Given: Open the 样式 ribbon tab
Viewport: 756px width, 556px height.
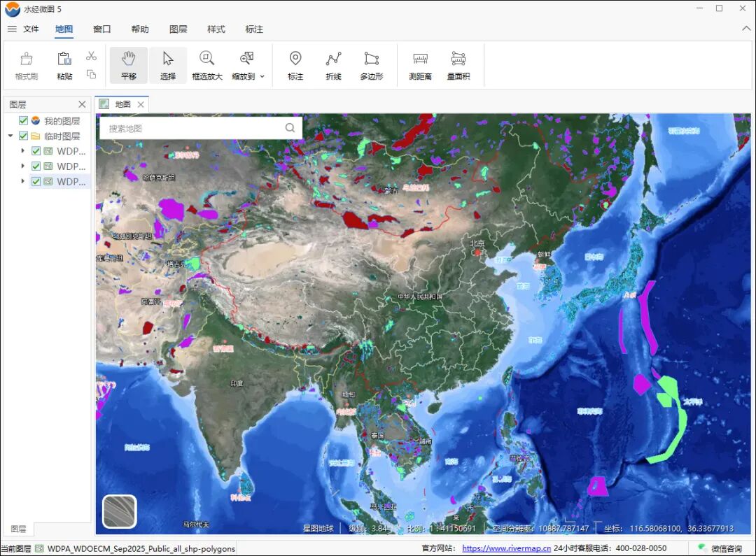Looking at the screenshot, I should tap(216, 29).
